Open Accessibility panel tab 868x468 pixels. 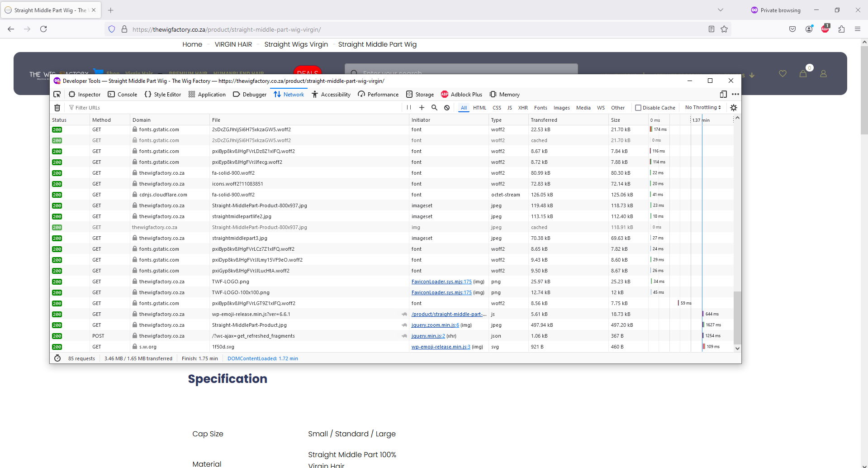coord(331,94)
